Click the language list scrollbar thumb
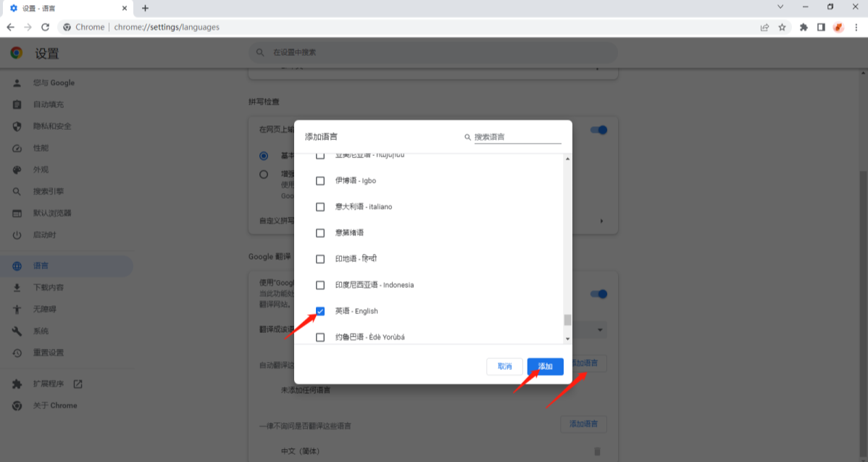The image size is (868, 462). click(x=567, y=320)
